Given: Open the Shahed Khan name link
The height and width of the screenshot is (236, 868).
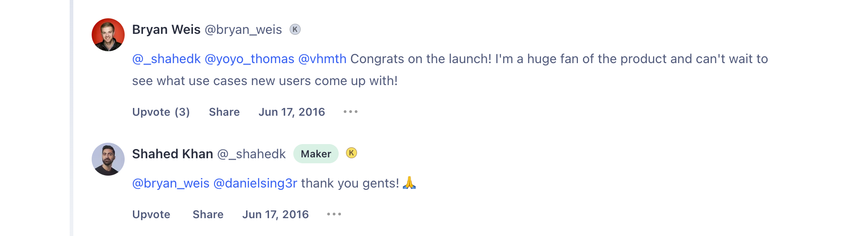Looking at the screenshot, I should tap(172, 154).
